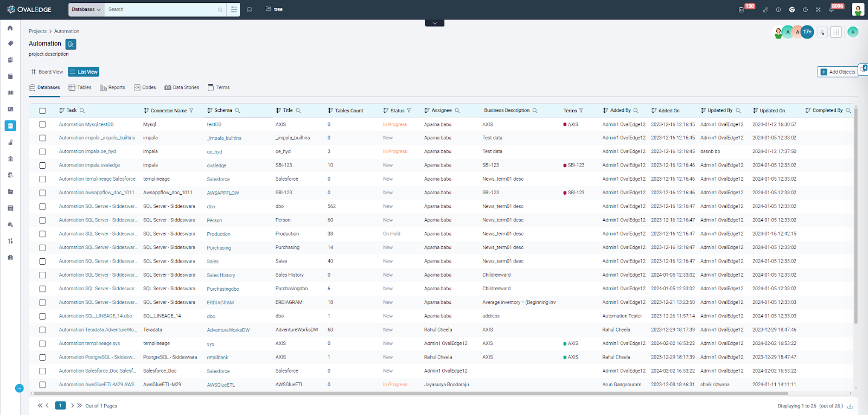Screen dimensions: 868x415
Task: Filter the Terms column using funnel icon
Action: 581,111
